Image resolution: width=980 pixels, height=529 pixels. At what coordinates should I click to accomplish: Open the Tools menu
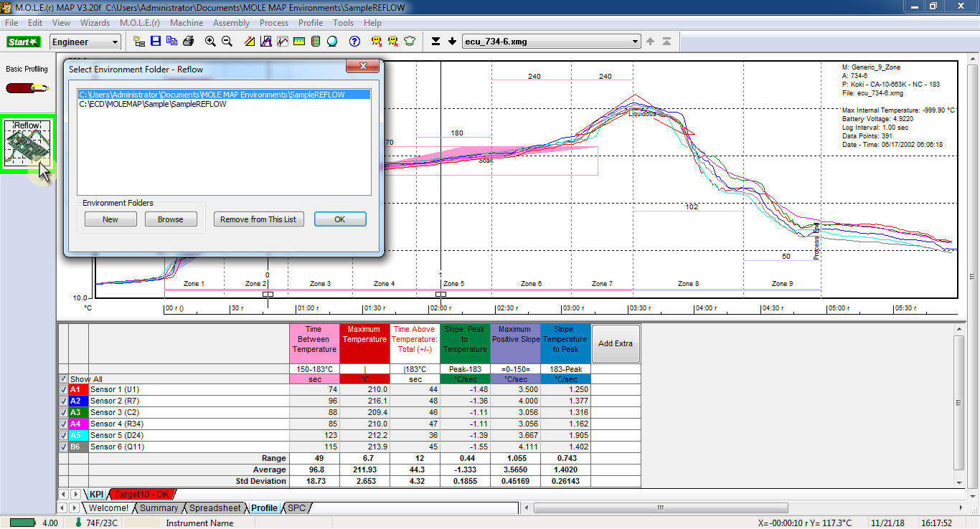click(x=343, y=23)
